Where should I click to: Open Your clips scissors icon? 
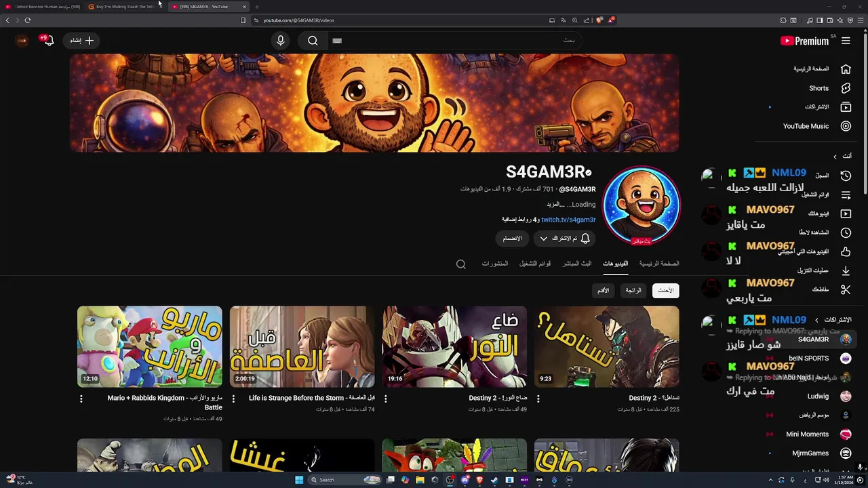846,289
